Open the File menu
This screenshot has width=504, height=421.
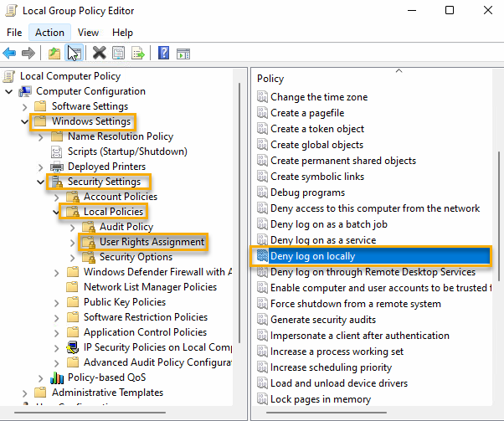[x=14, y=33]
